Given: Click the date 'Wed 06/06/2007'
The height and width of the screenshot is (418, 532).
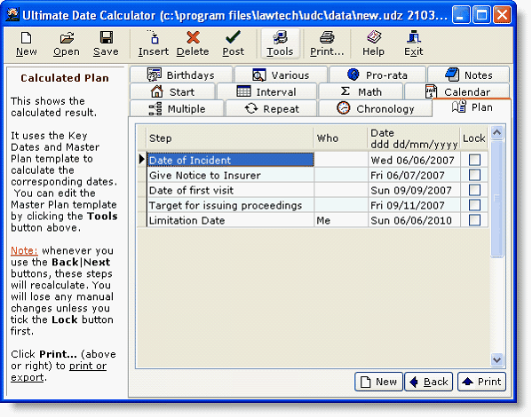Looking at the screenshot, I should tap(414, 160).
